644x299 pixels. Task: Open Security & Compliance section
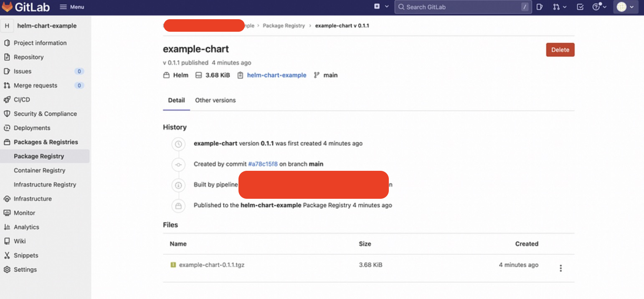pos(45,114)
